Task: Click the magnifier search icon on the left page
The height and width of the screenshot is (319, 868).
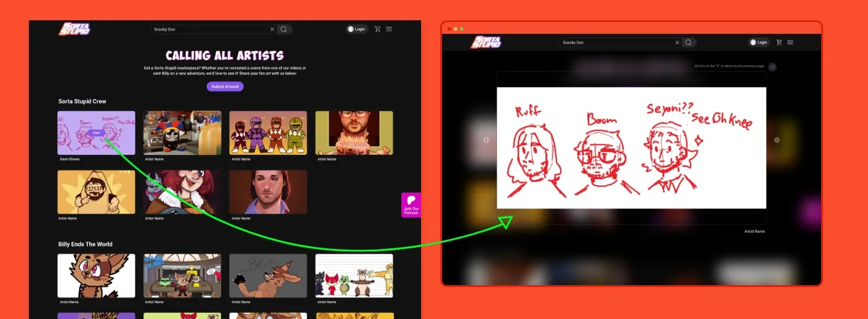Action: point(284,29)
